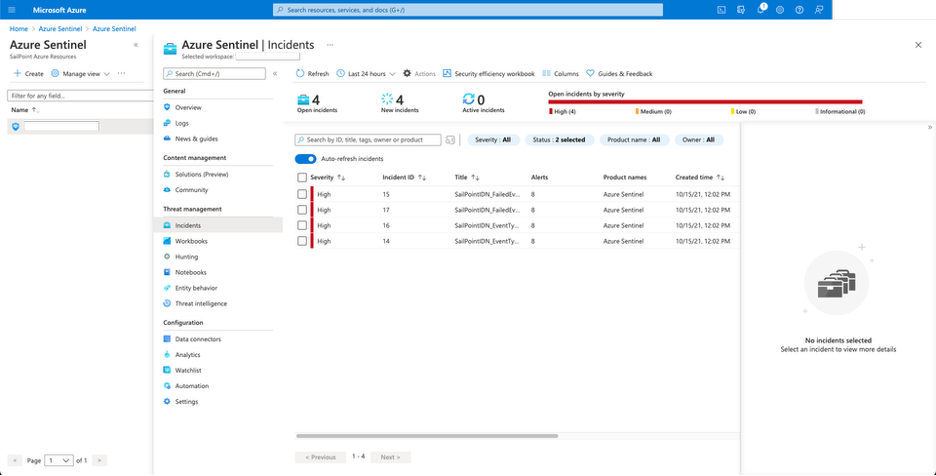Click the incident search by ID field
Screen dimensions: 936x476
point(368,140)
